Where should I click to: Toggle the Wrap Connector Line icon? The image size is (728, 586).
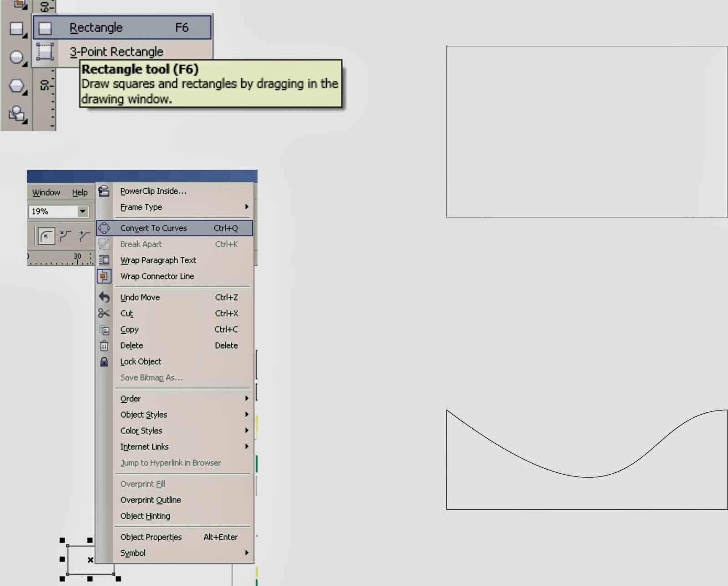[x=104, y=276]
